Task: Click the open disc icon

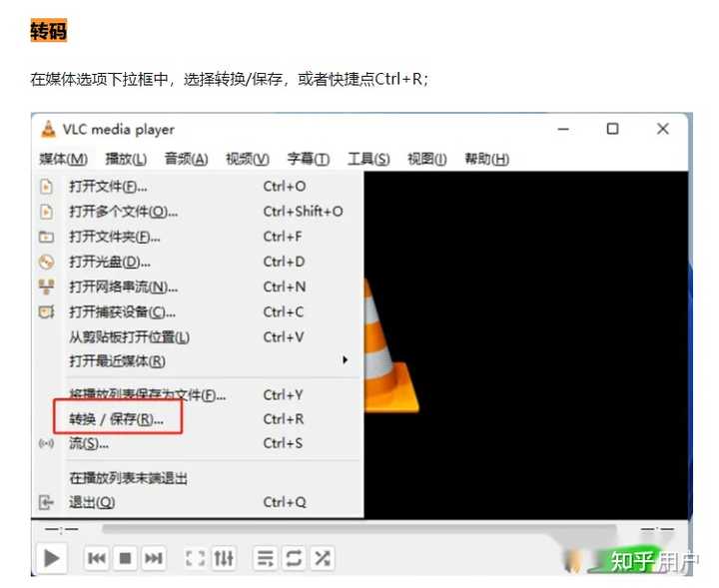Action: pos(46,263)
